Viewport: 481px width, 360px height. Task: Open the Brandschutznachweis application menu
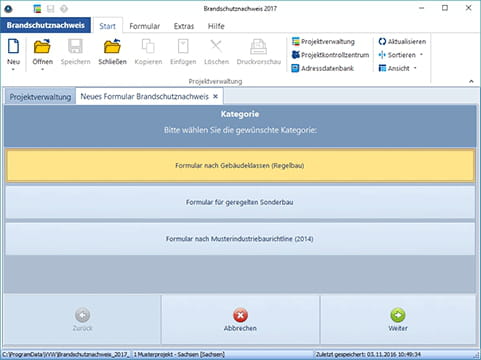click(x=45, y=25)
